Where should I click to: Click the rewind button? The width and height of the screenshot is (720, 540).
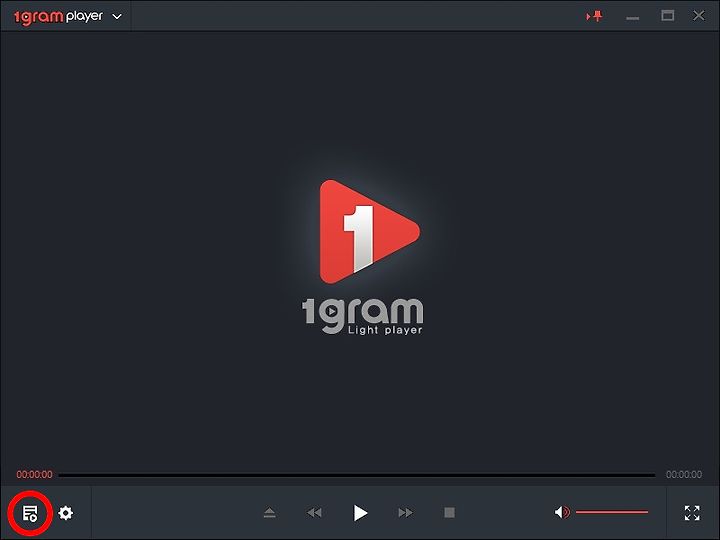tap(314, 512)
